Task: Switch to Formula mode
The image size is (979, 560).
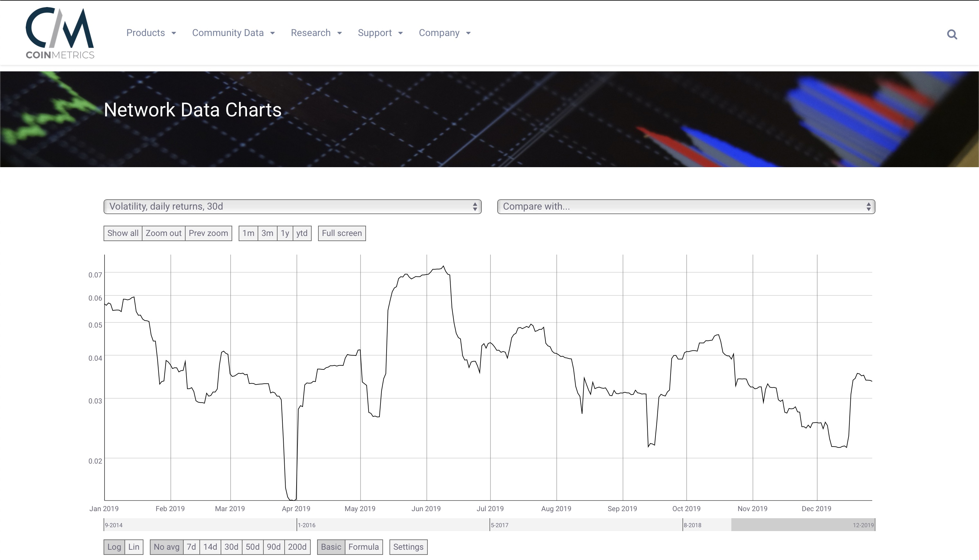Action: (x=363, y=547)
